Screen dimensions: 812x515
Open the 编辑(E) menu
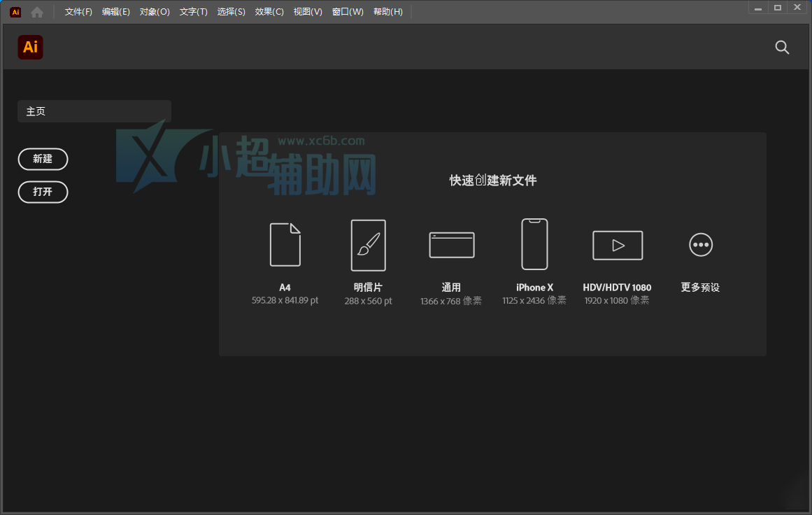(x=115, y=12)
